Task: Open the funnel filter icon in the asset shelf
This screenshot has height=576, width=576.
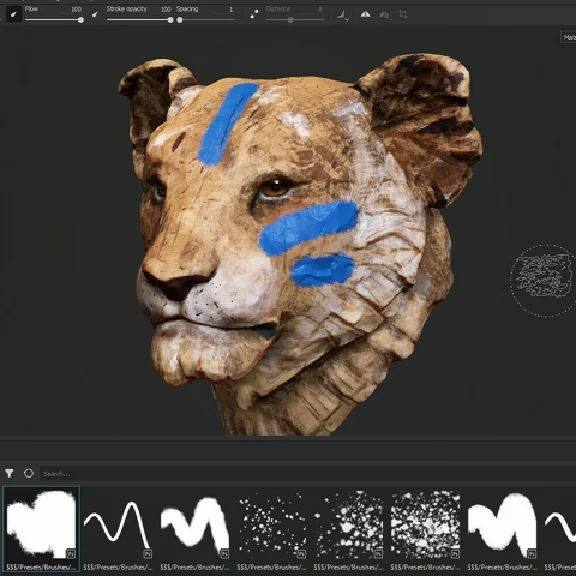Action: click(x=9, y=473)
